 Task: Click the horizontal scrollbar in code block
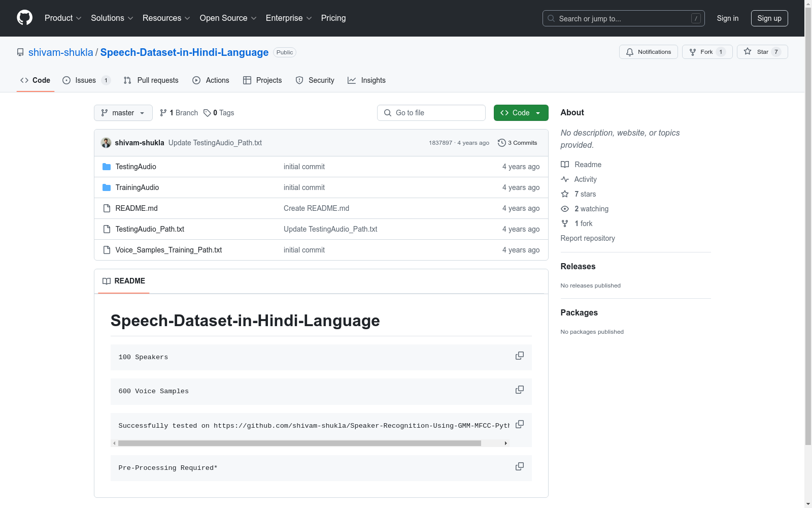point(299,443)
